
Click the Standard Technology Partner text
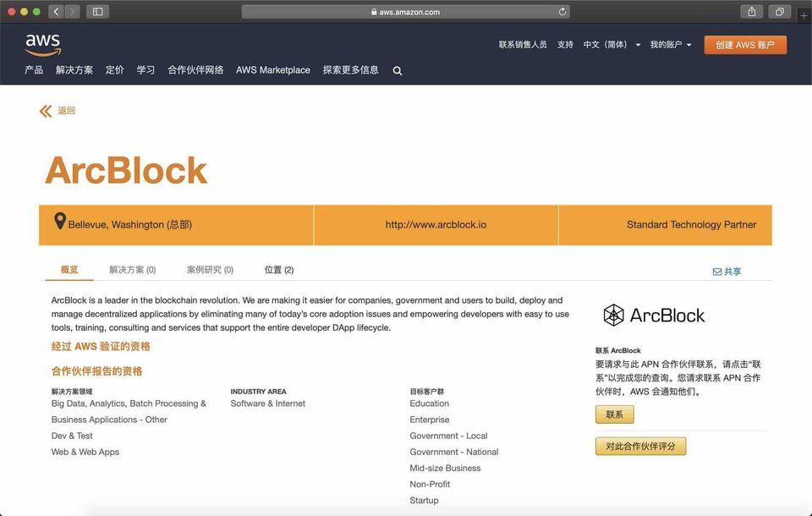point(691,224)
